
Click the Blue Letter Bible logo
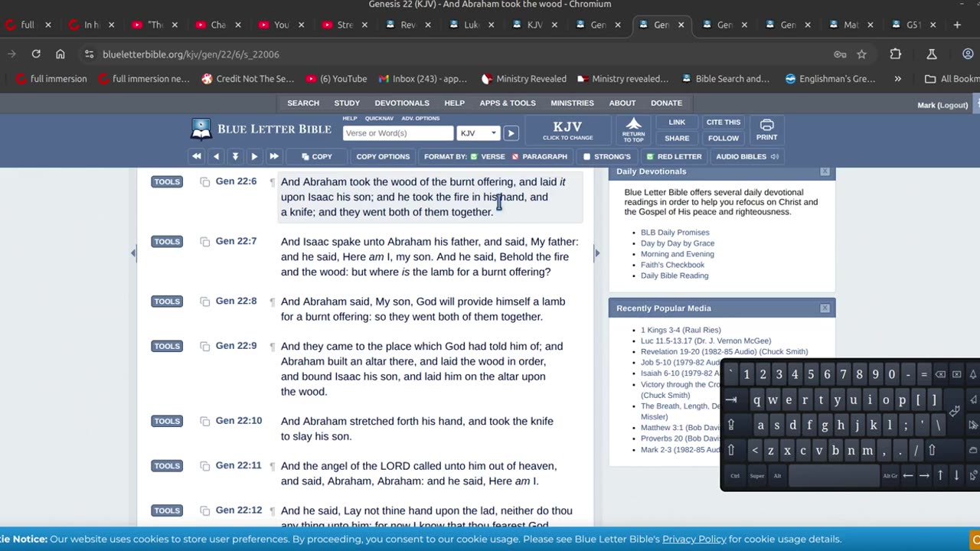(x=261, y=130)
